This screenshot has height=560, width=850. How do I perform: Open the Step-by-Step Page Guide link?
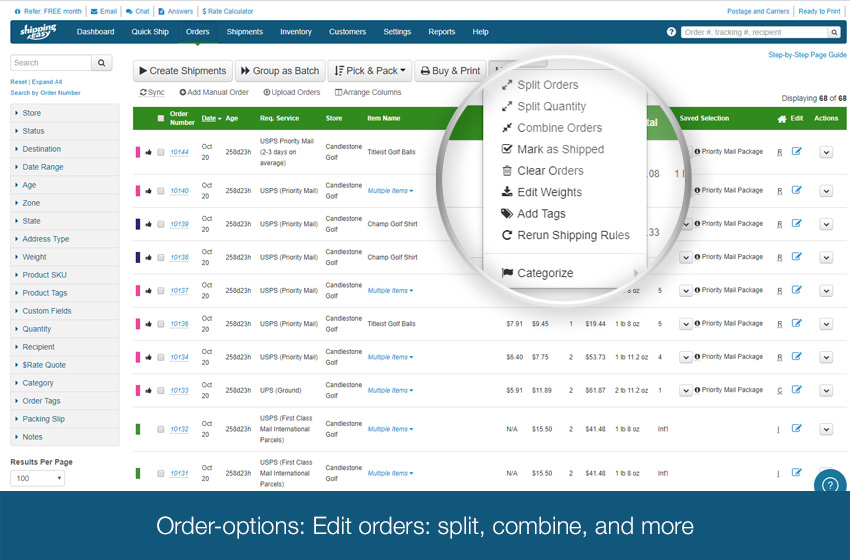click(807, 55)
